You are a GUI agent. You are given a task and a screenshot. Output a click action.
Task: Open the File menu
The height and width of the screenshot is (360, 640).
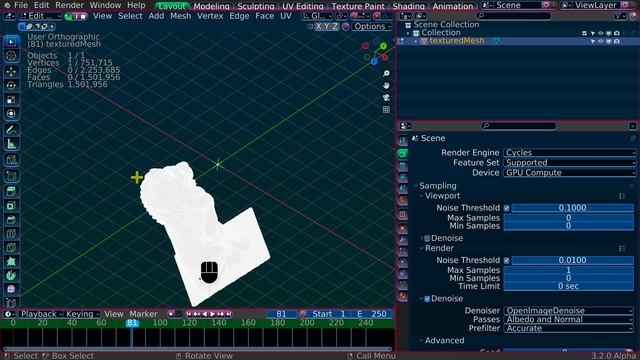pyautogui.click(x=21, y=5)
